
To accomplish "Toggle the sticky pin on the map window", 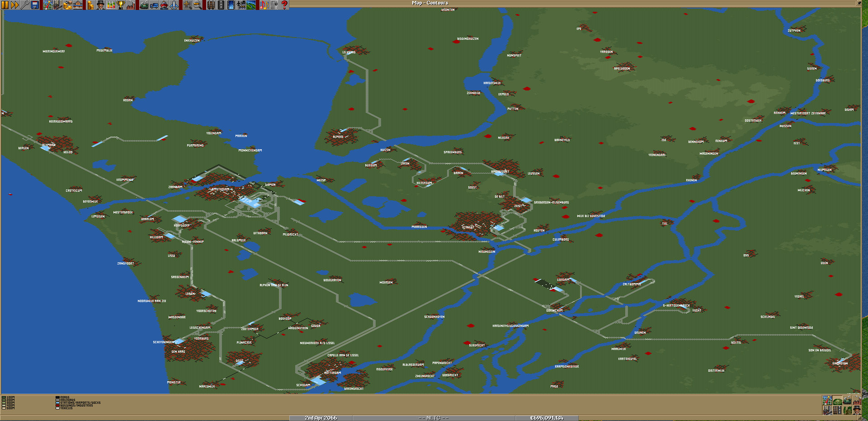I will tap(859, 3).
